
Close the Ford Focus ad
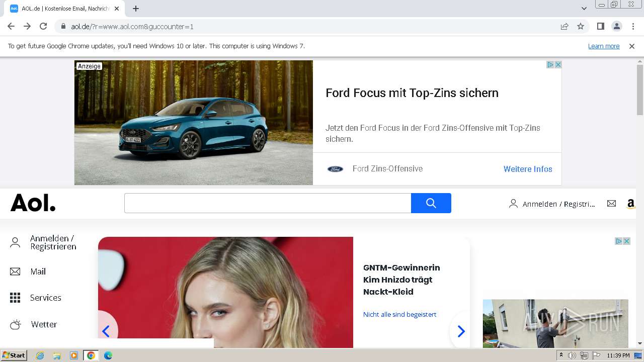tap(558, 65)
